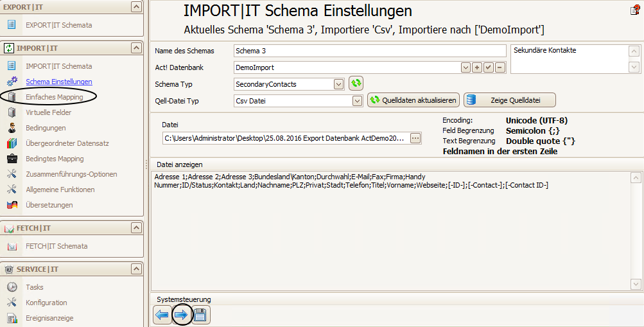The width and height of the screenshot is (644, 327).
Task: Open the Act! Datenbank dropdown
Action: coord(466,67)
